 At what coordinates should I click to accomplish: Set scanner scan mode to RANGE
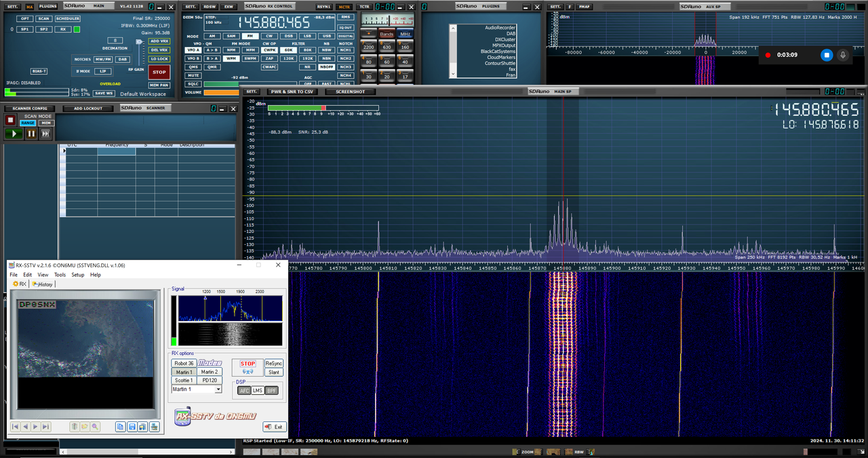pos(28,123)
